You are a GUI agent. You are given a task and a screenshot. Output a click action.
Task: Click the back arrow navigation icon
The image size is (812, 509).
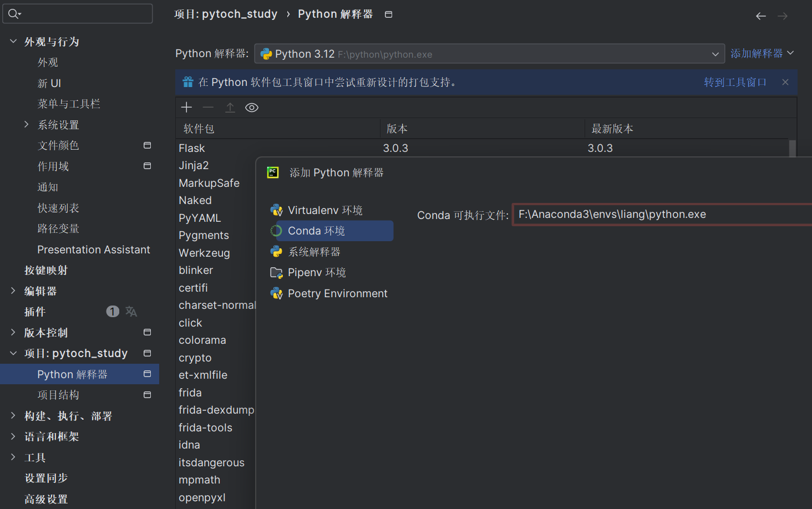tap(761, 16)
